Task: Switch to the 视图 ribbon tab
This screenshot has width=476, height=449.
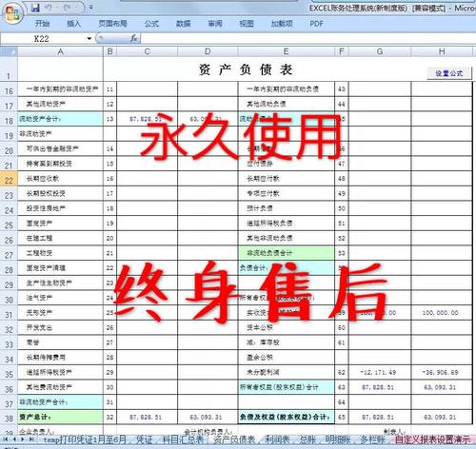Action: [247, 24]
